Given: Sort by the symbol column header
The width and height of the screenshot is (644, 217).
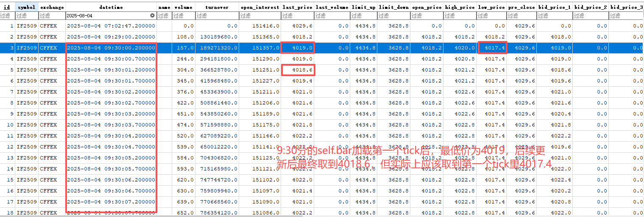Looking at the screenshot, I should 27,7.
